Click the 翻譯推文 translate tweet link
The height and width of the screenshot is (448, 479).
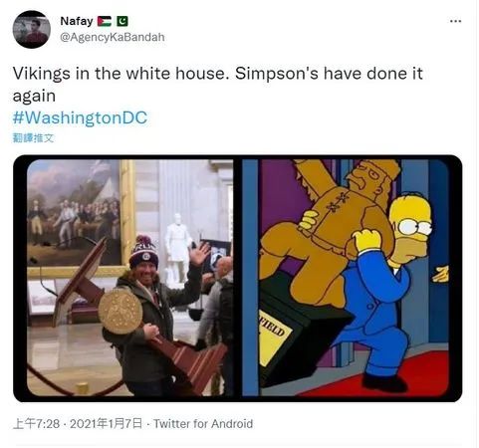point(33,137)
